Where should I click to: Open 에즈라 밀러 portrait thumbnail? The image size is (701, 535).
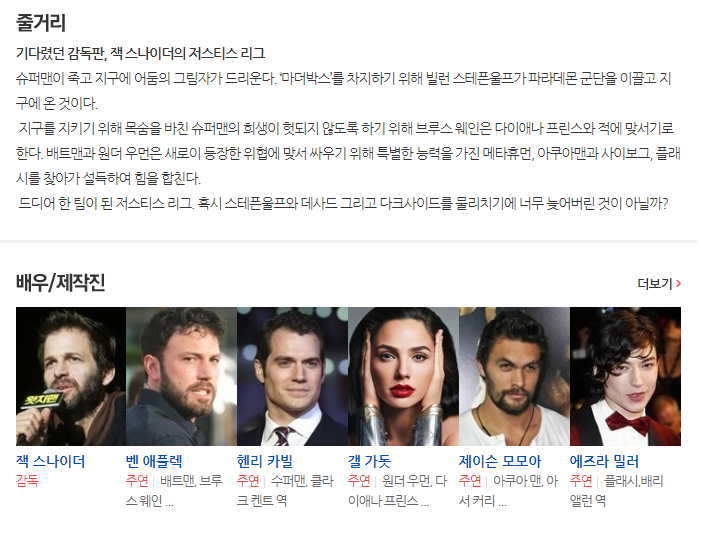[x=625, y=376]
